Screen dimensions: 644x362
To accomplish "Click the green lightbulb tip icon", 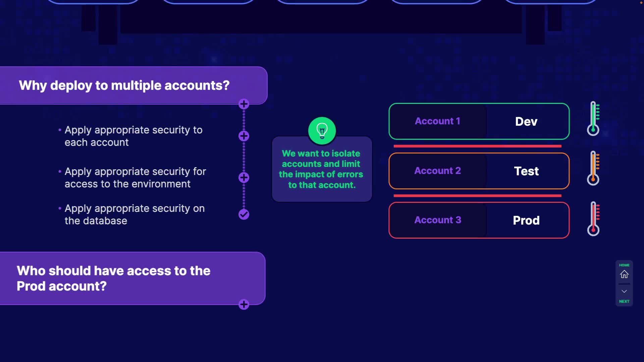I will point(322,131).
